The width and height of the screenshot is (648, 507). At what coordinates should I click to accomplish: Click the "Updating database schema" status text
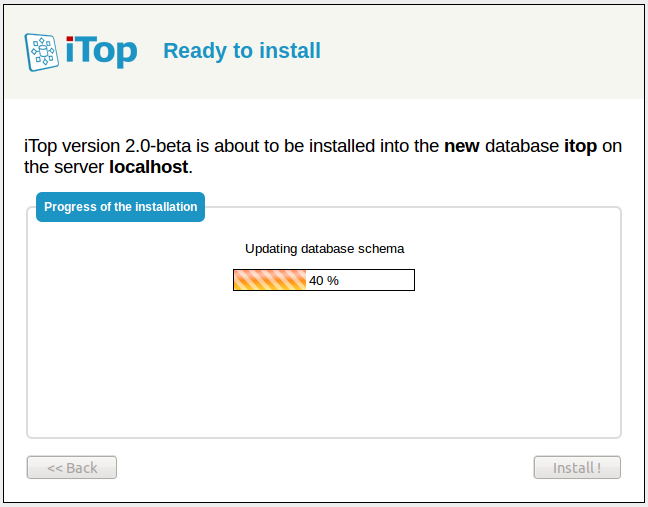click(324, 249)
